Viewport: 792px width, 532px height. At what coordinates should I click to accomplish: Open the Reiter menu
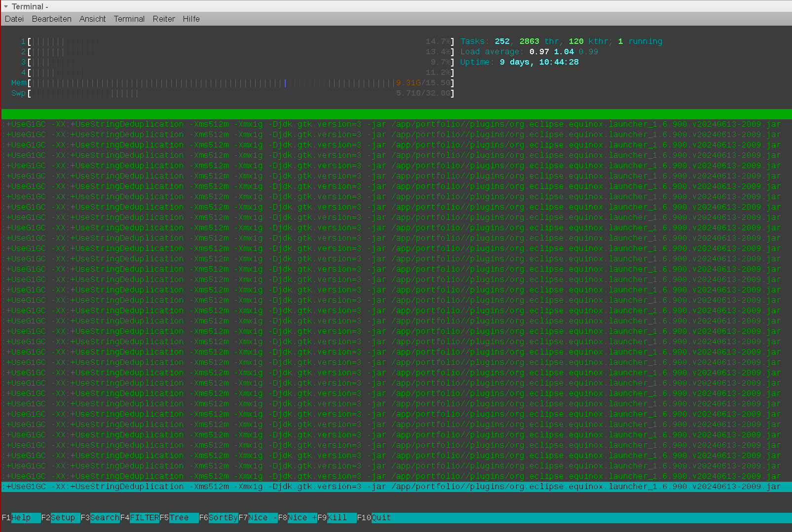[164, 19]
